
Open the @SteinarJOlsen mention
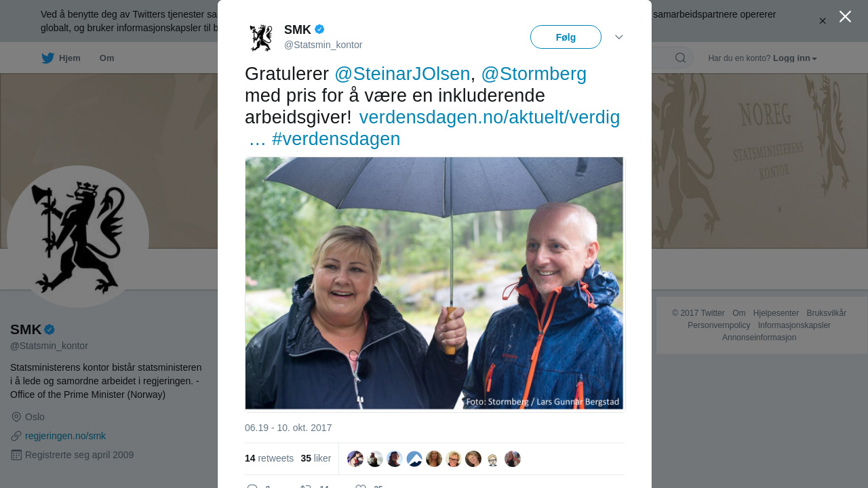click(x=402, y=74)
